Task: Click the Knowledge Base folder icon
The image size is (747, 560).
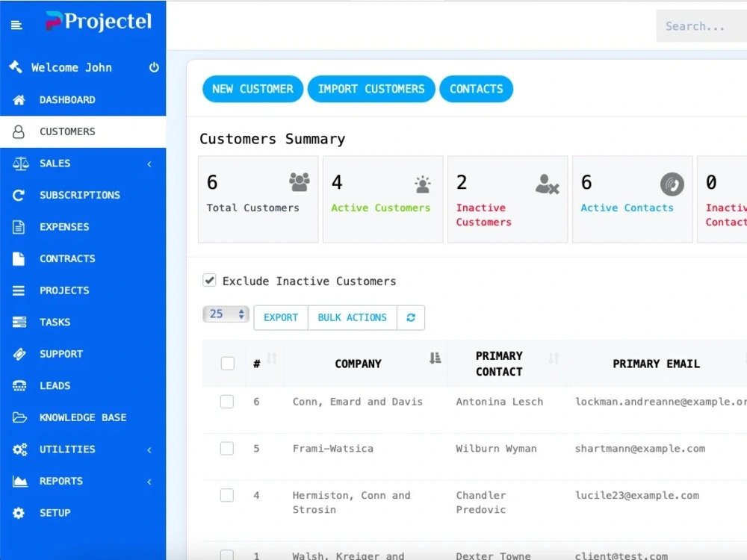Action: pyautogui.click(x=19, y=417)
